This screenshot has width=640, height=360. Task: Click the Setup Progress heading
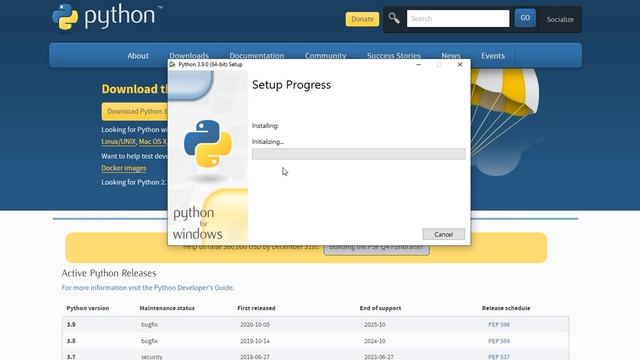291,85
